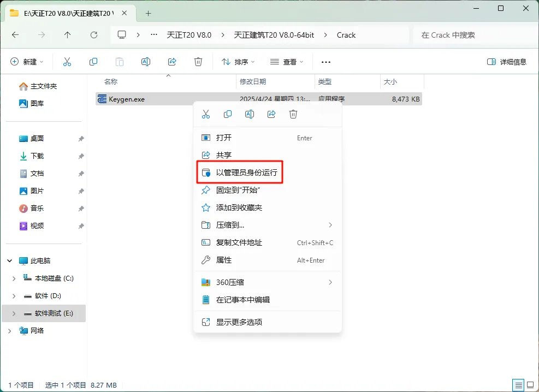The height and width of the screenshot is (392, 539).
Task: Expand the 网络 tree node
Action: (10, 331)
